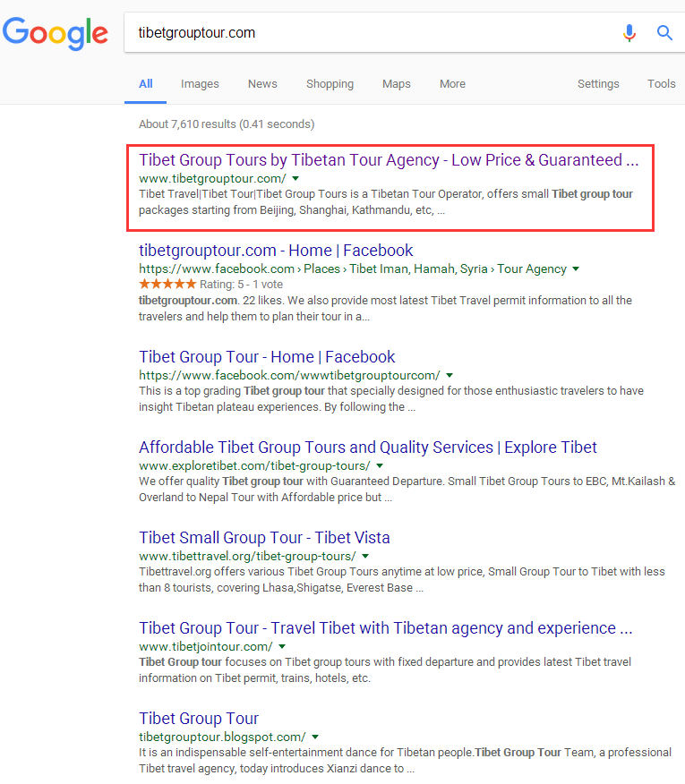Viewport: 685px width, 784px height.
Task: Open the Tibet Small Group Tour - Tibet Vista link
Action: [x=264, y=538]
